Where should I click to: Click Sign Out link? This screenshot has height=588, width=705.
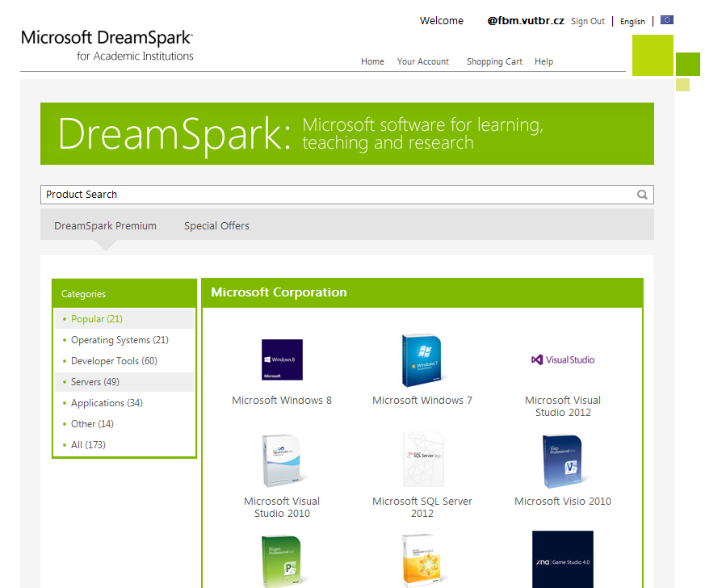coord(588,21)
